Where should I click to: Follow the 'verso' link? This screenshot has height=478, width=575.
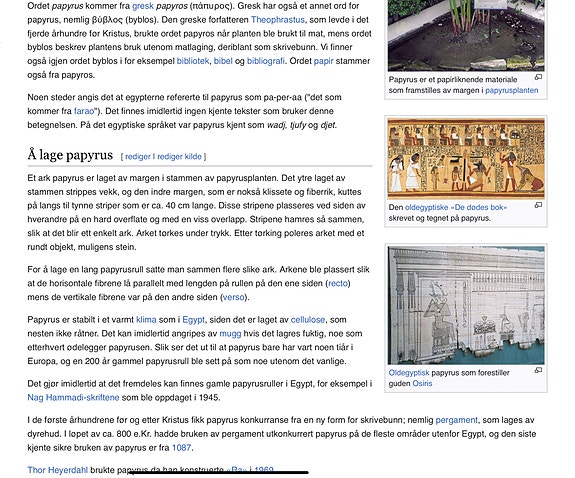coord(234,297)
